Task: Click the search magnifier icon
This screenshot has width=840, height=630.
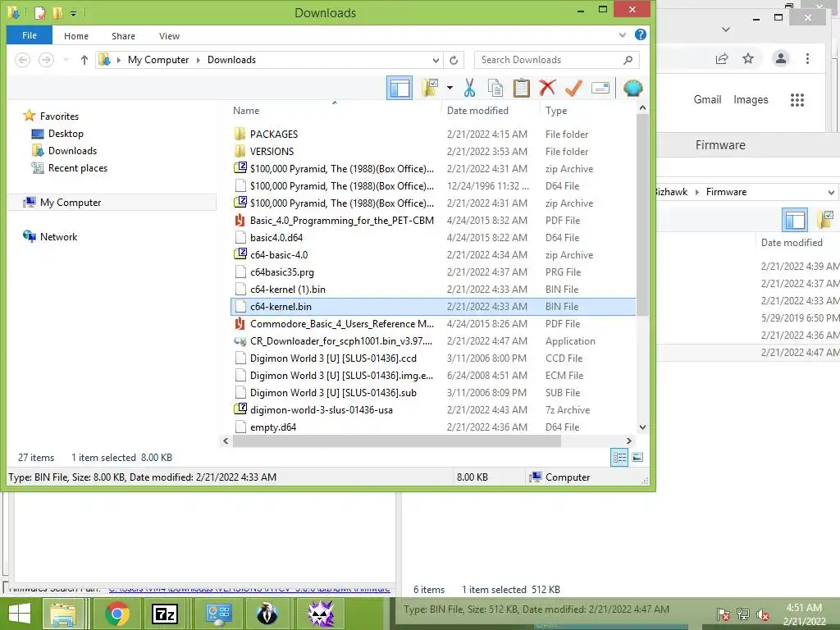Action: point(628,60)
